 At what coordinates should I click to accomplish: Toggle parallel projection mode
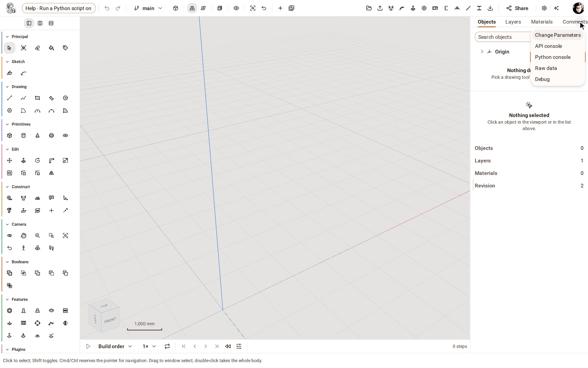click(x=203, y=8)
